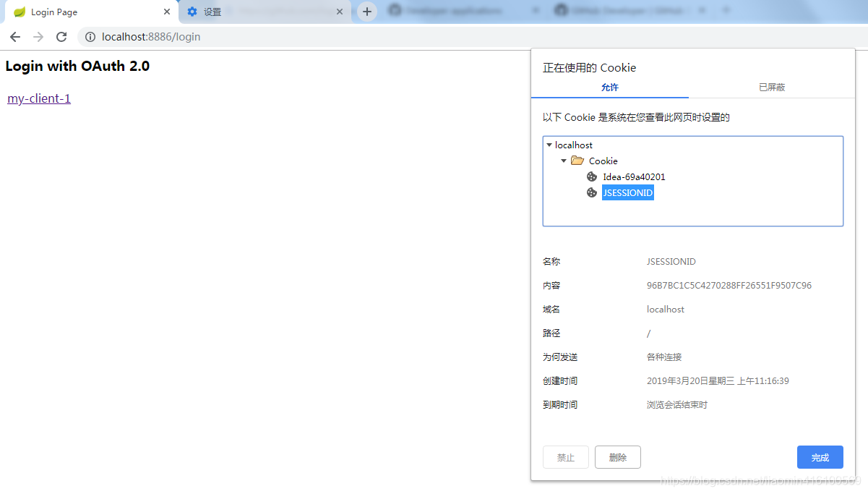868x494 pixels.
Task: Reload the page with the refresh icon
Action: (61, 37)
